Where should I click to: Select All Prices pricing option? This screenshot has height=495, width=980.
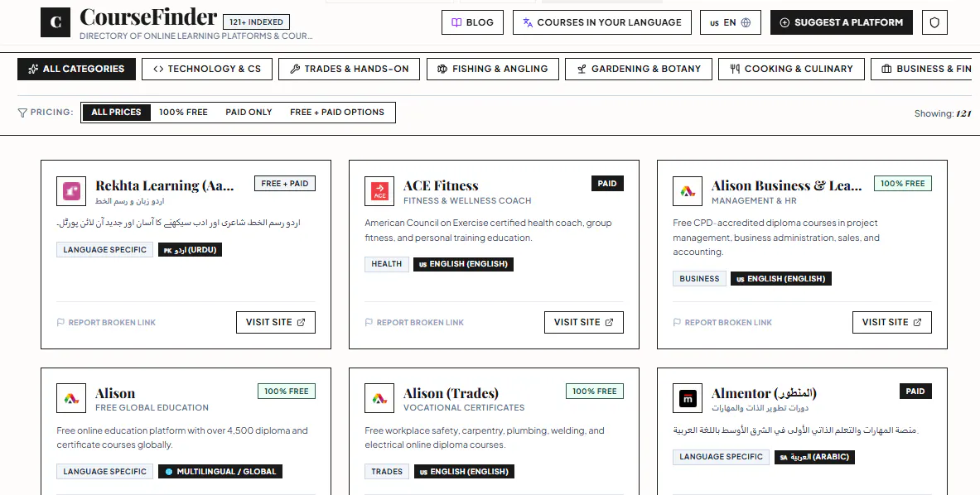click(116, 113)
